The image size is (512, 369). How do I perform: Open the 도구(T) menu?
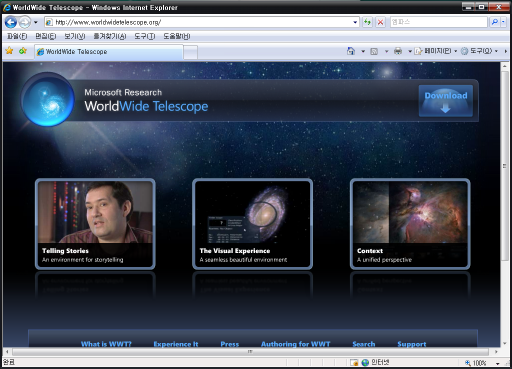(145, 36)
